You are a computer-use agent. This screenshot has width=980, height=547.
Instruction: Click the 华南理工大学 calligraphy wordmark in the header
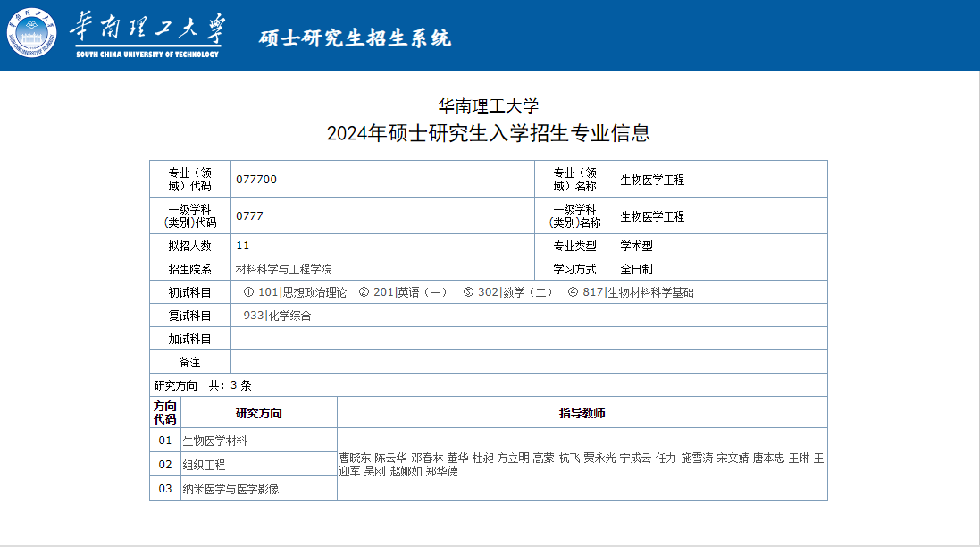[147, 28]
